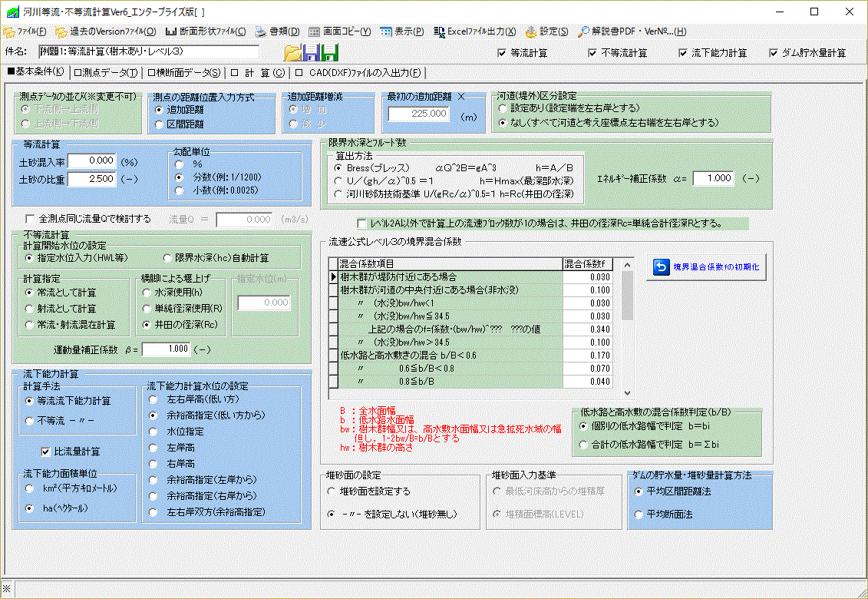The width and height of the screenshot is (868, 599).
Task: Toggle the 比流量計算 checkbox
Action: click(x=45, y=452)
